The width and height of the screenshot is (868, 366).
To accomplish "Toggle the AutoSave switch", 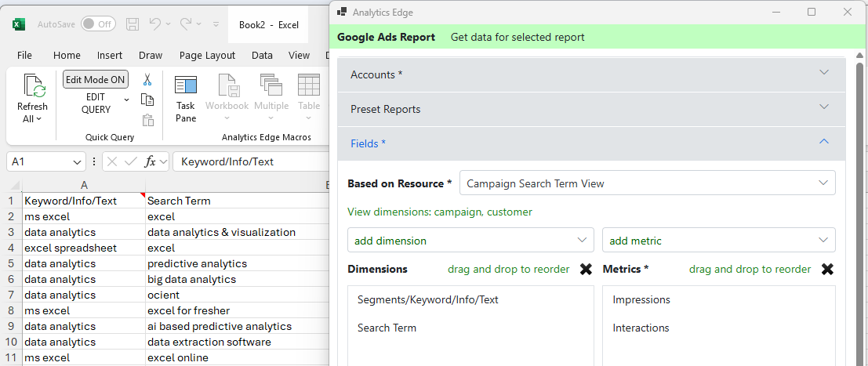I will coord(98,24).
